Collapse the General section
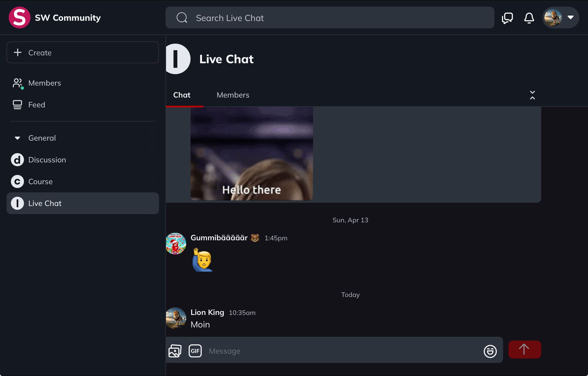This screenshot has height=376, width=588. (17, 138)
